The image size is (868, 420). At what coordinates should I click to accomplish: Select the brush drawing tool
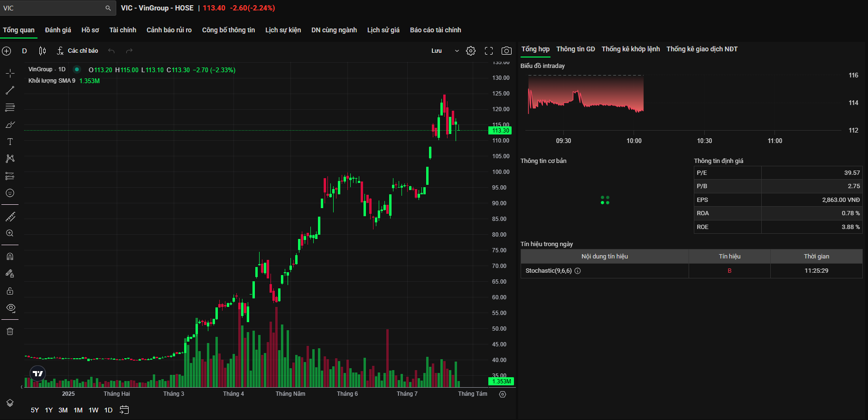10,124
